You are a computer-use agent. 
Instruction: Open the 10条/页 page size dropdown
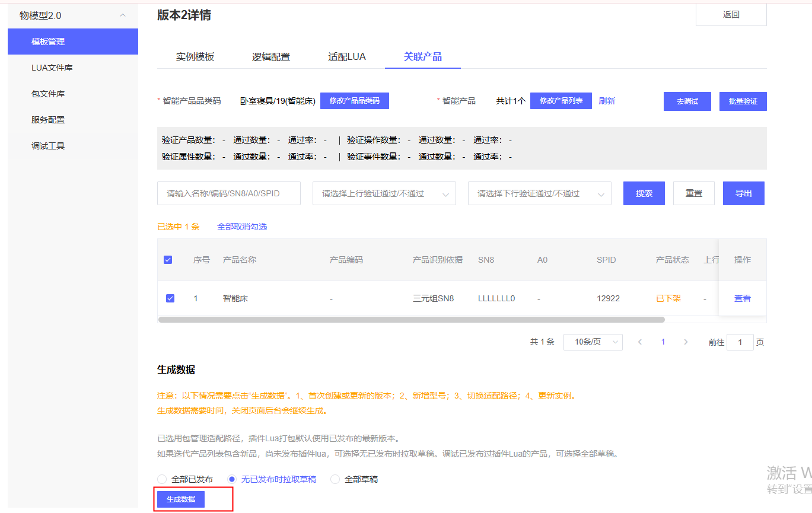coord(593,342)
